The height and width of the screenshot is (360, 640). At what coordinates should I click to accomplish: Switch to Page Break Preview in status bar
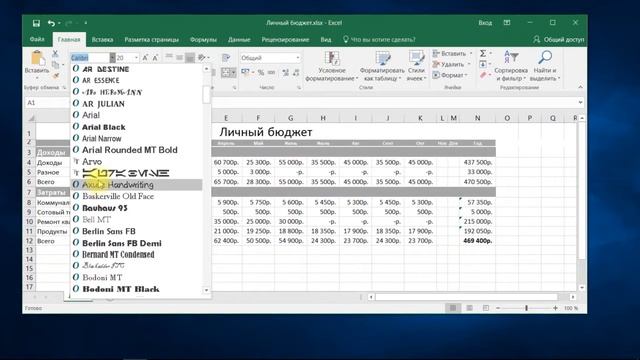(x=486, y=308)
